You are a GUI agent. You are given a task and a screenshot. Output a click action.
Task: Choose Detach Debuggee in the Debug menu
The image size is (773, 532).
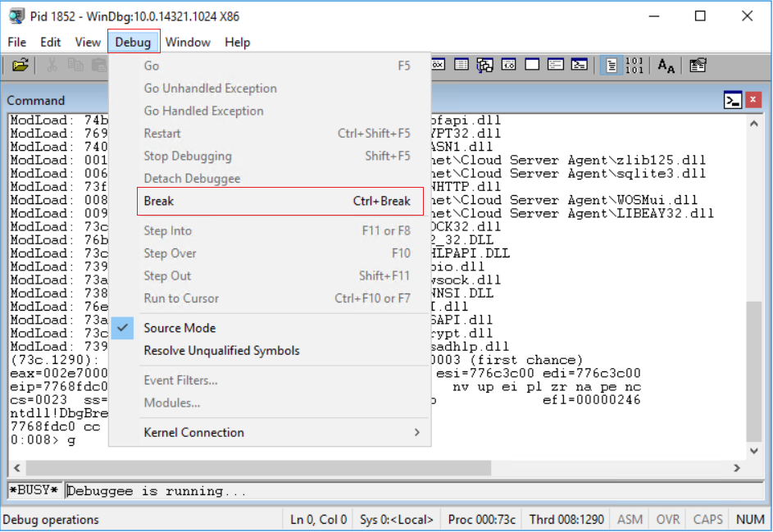tap(270, 179)
